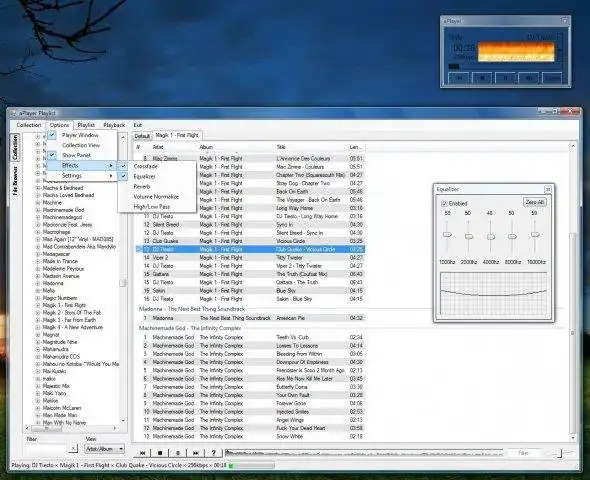
Task: Select Madison Avenue in collection tree
Action: click(61, 276)
